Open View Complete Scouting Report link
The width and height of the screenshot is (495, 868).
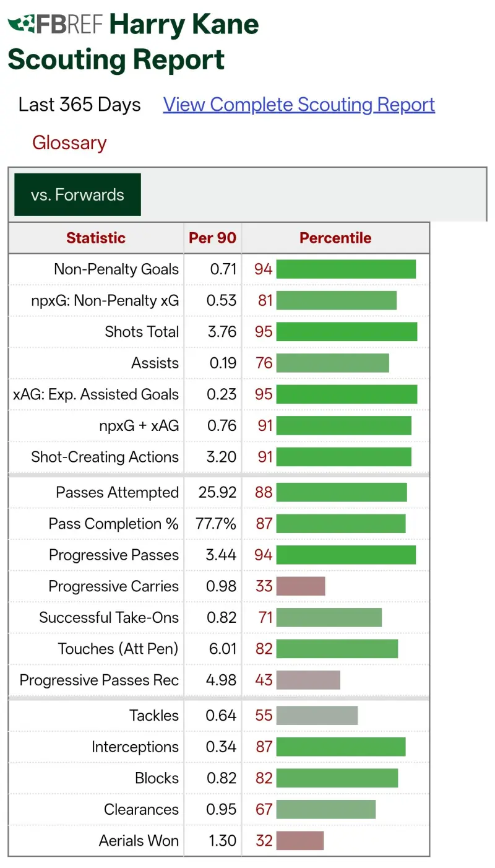pyautogui.click(x=299, y=105)
